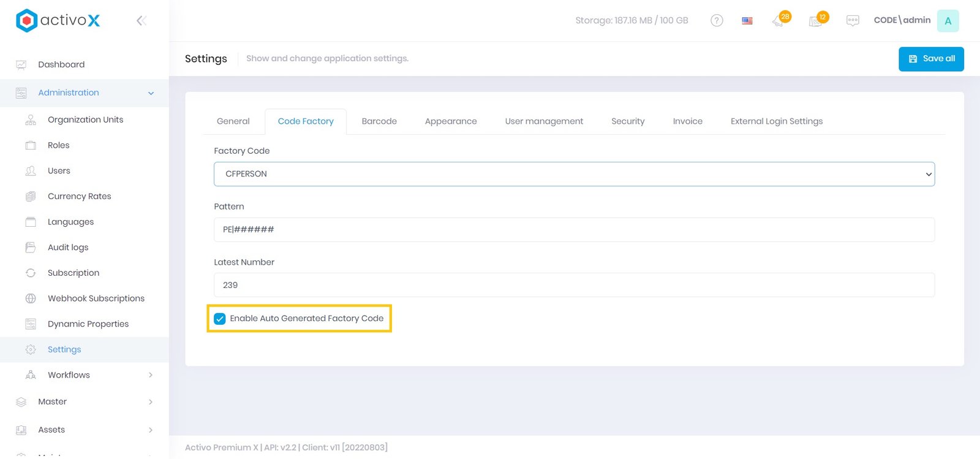The width and height of the screenshot is (980, 459).
Task: Go to Audit logs page
Action: pos(68,248)
